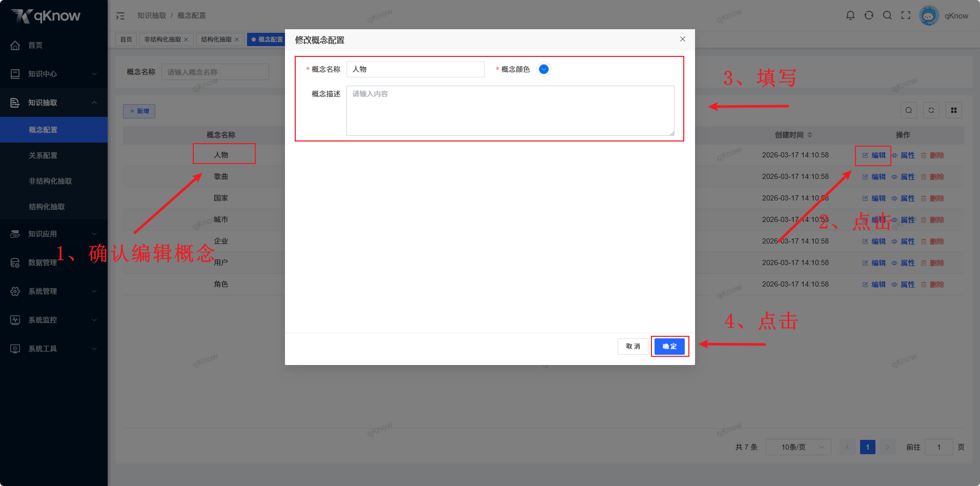Click the column settings grid icon
The height and width of the screenshot is (486, 980).
[x=954, y=110]
